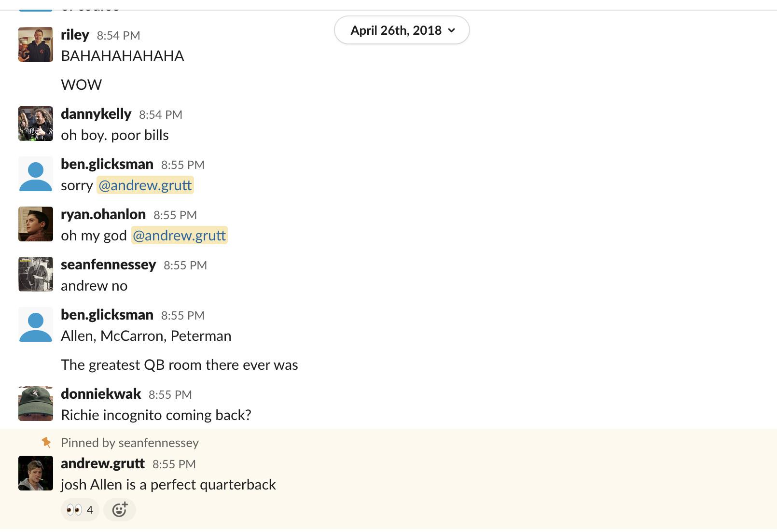Click the orange pin icon

coord(46,442)
